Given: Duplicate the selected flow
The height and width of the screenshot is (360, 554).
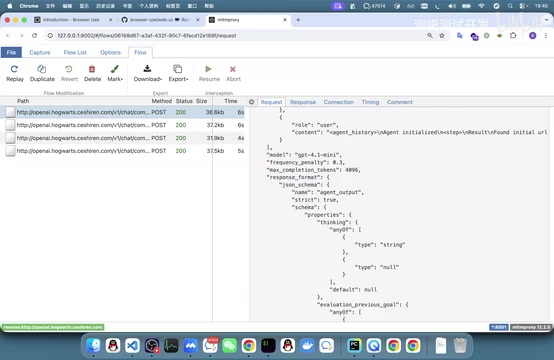Looking at the screenshot, I should click(x=42, y=73).
